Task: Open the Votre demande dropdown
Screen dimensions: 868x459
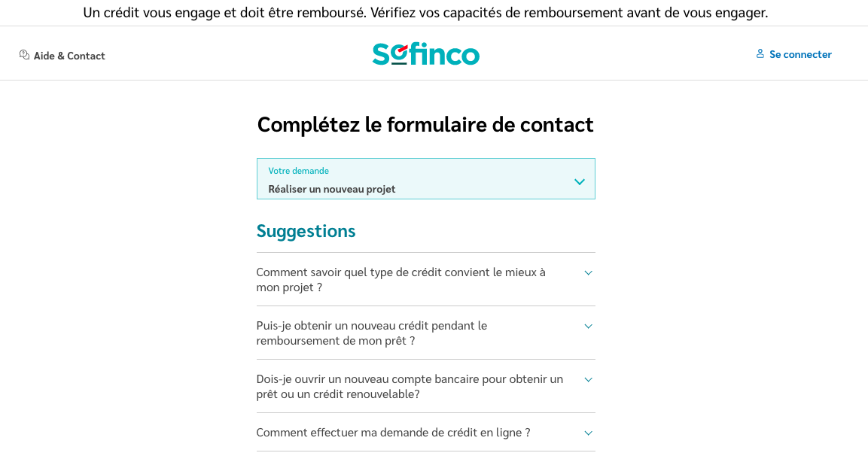Action: click(x=425, y=179)
